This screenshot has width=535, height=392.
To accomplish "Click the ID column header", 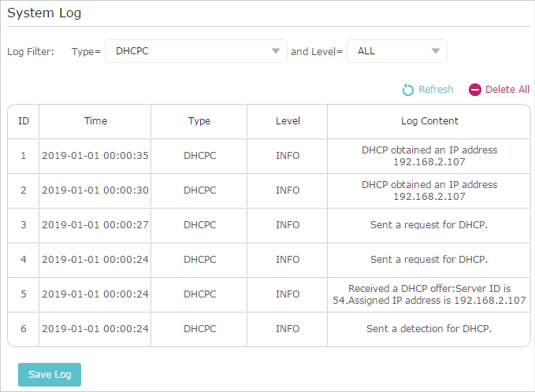I will [x=24, y=121].
